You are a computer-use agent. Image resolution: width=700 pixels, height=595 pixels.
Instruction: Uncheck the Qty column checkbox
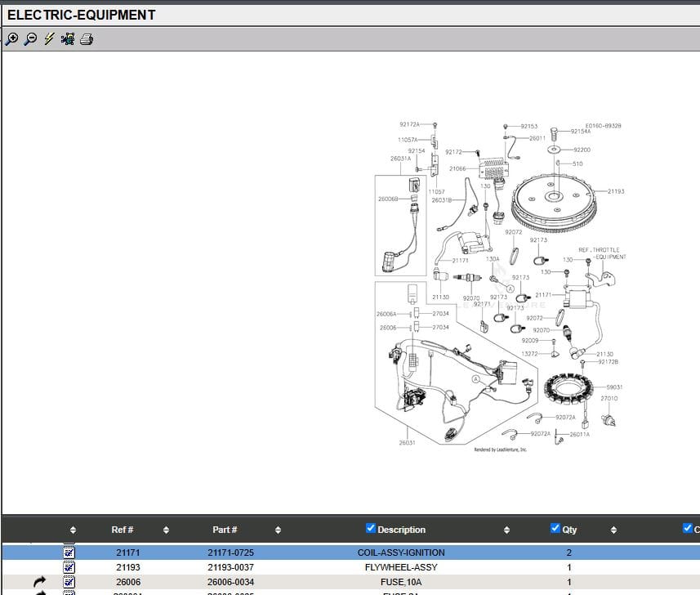pos(555,529)
